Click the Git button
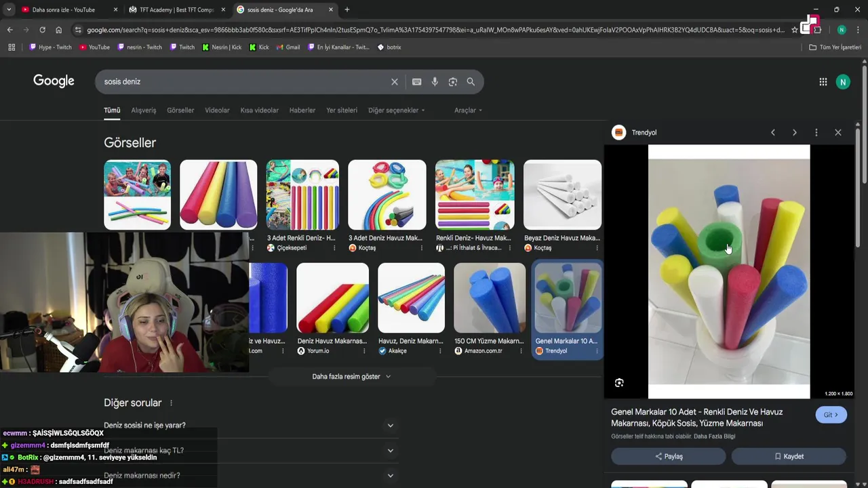868x488 pixels. 831,415
